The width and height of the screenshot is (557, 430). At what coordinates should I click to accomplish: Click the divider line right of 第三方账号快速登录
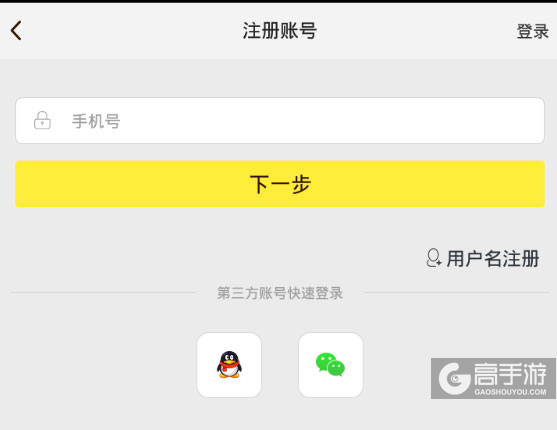(457, 293)
